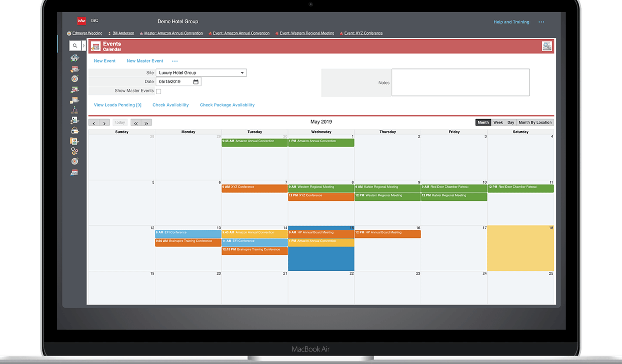Go to the Home house icon in sidebar
Viewport: 622px width, 364px height.
[x=75, y=58]
